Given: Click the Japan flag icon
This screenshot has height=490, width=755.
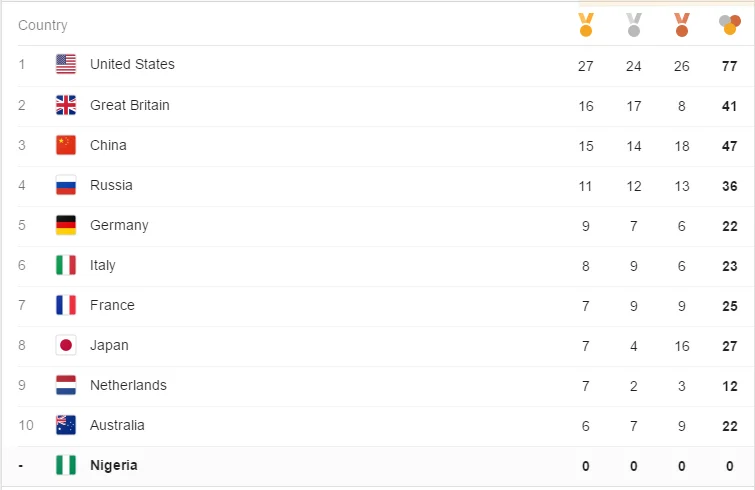Looking at the screenshot, I should 66,345.
